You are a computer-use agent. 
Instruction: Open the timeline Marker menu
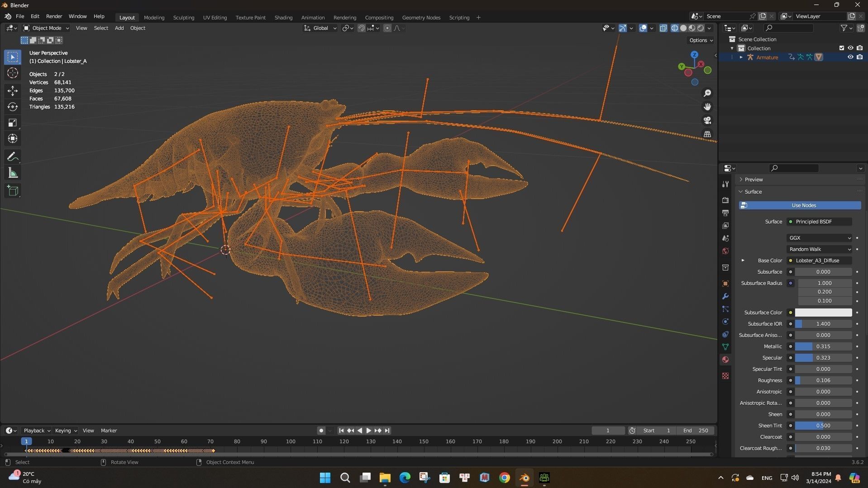[x=109, y=431]
